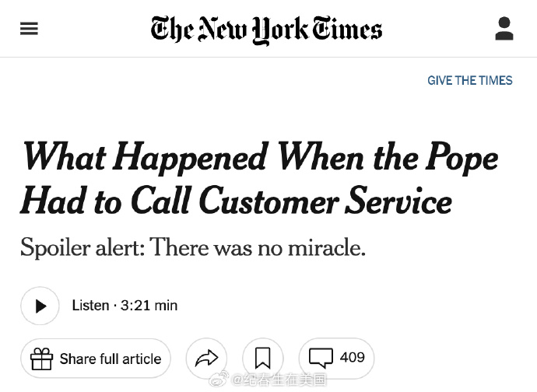Click the Listen 3:21 min label
Viewport: 537px width, 392px height.
[125, 306]
